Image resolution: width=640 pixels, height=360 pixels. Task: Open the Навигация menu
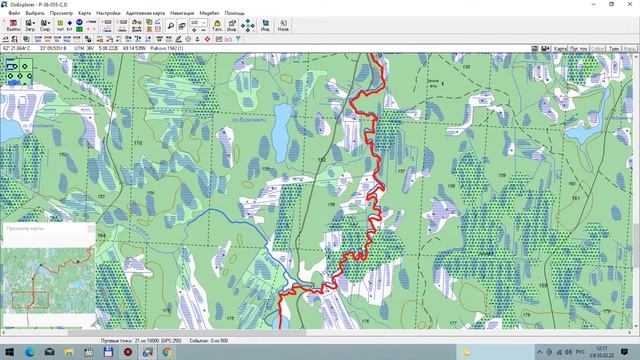182,13
